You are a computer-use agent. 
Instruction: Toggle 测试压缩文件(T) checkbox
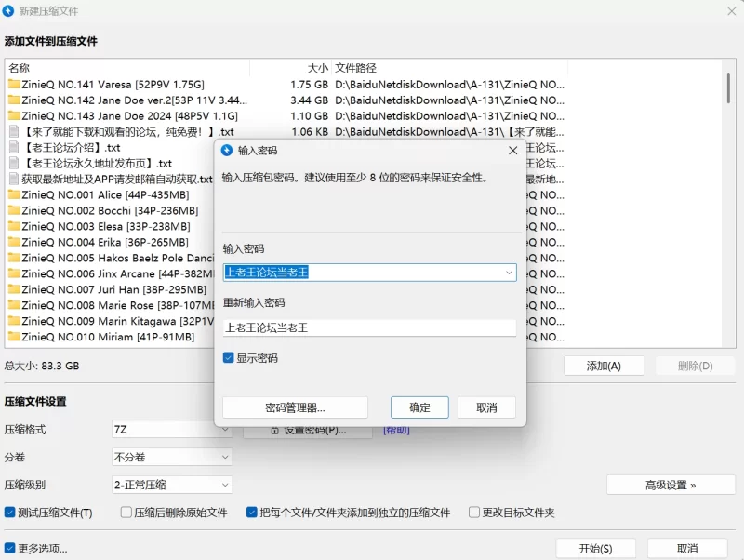click(9, 513)
